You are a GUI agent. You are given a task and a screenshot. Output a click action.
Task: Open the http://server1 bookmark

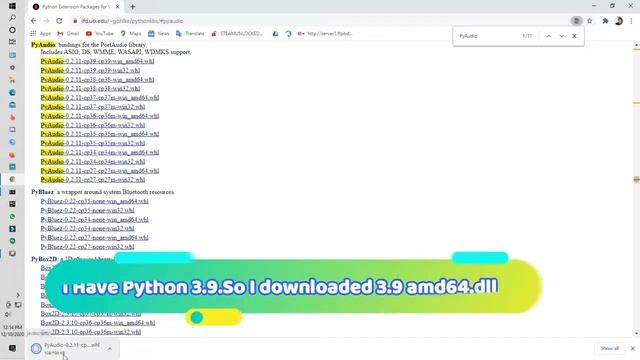pyautogui.click(x=325, y=33)
